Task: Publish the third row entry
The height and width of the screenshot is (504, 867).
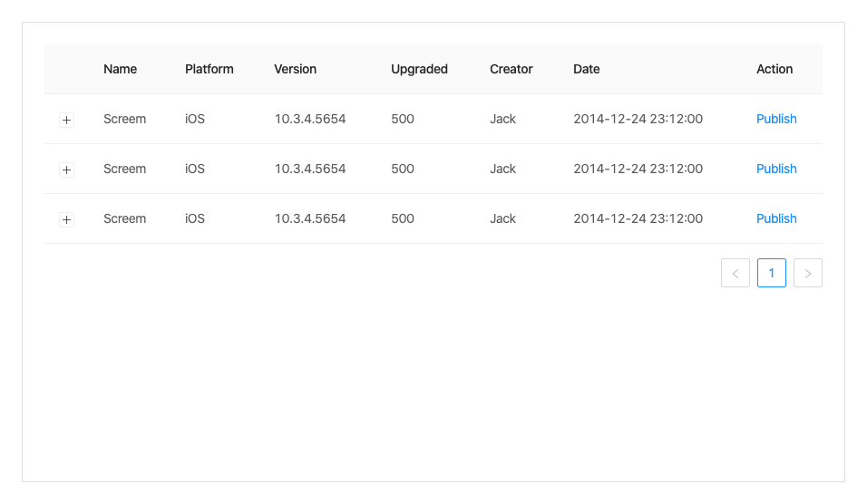Action: (776, 218)
